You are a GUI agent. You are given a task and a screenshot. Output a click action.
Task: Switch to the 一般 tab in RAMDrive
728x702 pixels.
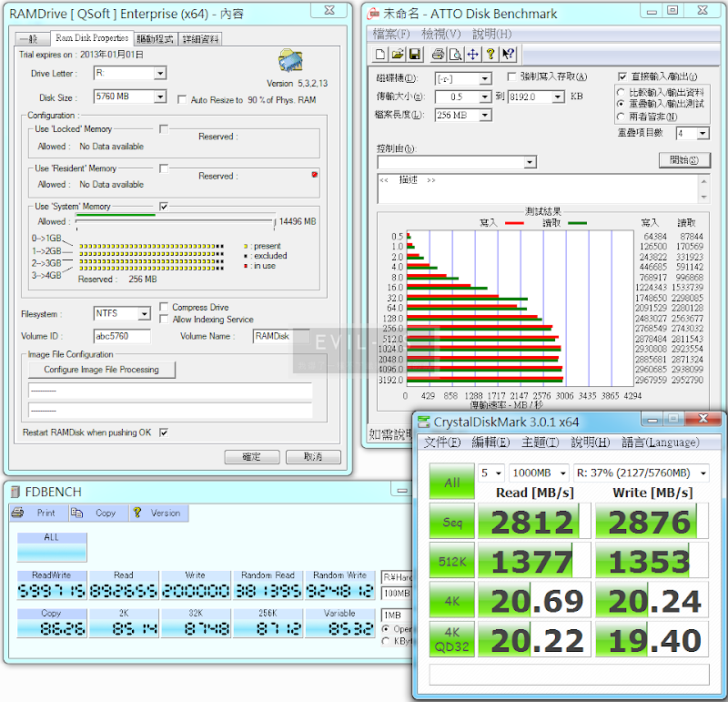pos(32,39)
